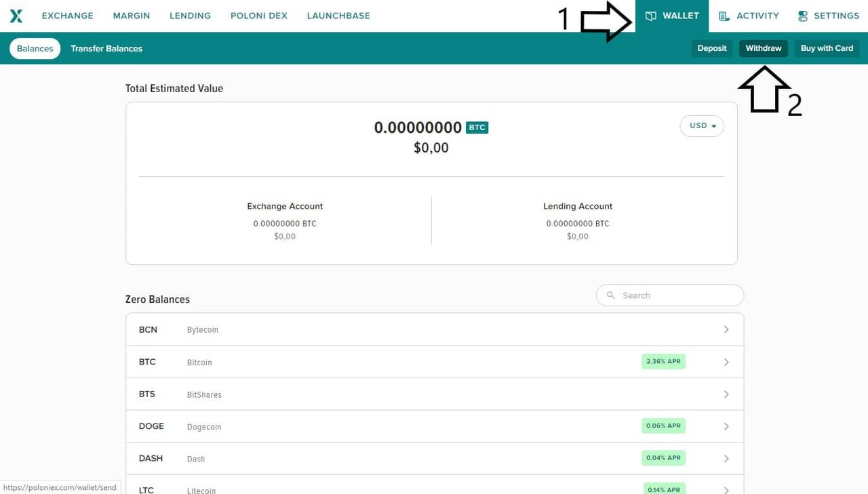Click the 0.14% APR badge on Litecoin
Image resolution: width=868 pixels, height=494 pixels.
[x=664, y=489]
